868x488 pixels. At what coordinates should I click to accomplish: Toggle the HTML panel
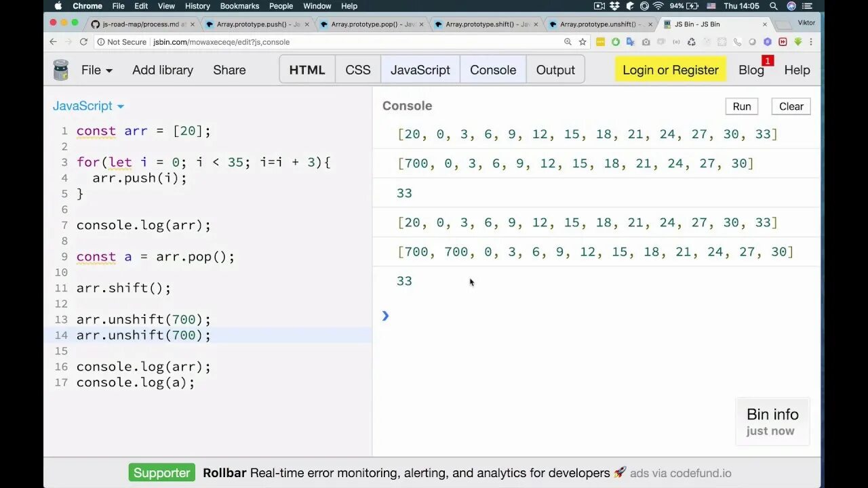(x=307, y=70)
